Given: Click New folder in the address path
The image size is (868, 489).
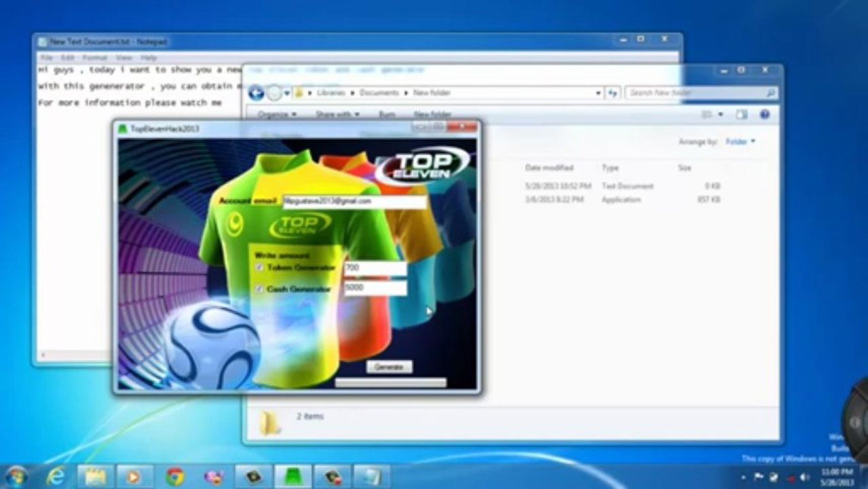Looking at the screenshot, I should [x=432, y=92].
